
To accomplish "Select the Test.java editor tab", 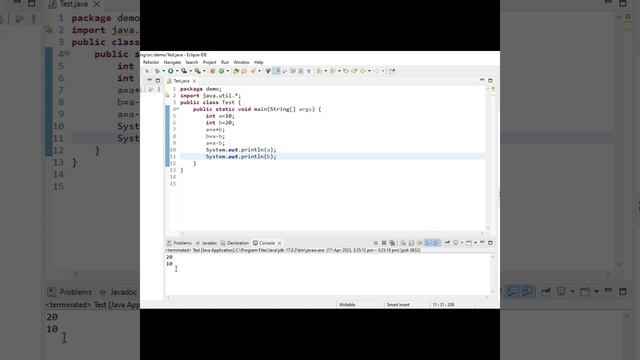I will click(179, 81).
